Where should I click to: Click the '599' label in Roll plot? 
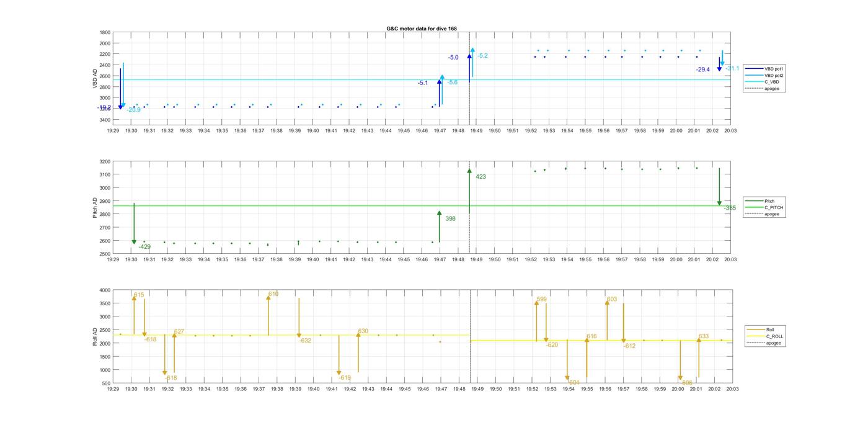[x=542, y=299]
